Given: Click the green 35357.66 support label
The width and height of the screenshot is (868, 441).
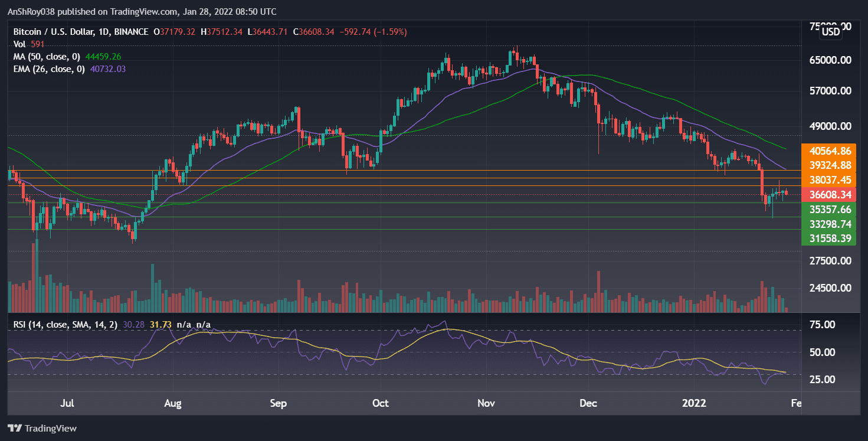Looking at the screenshot, I should tap(831, 210).
